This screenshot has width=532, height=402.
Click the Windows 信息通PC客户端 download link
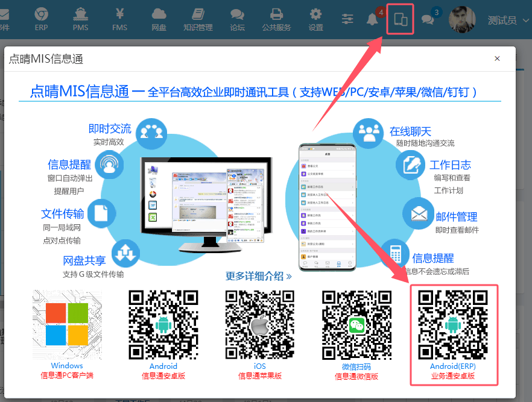point(67,371)
